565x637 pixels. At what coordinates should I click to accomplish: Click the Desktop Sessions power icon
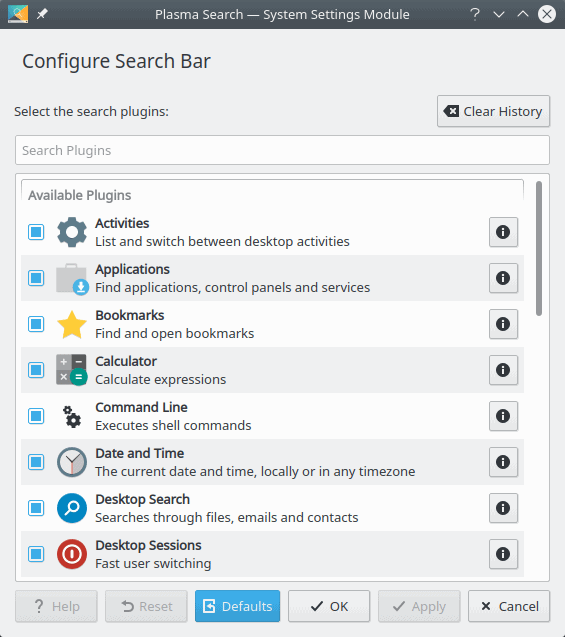(72, 554)
